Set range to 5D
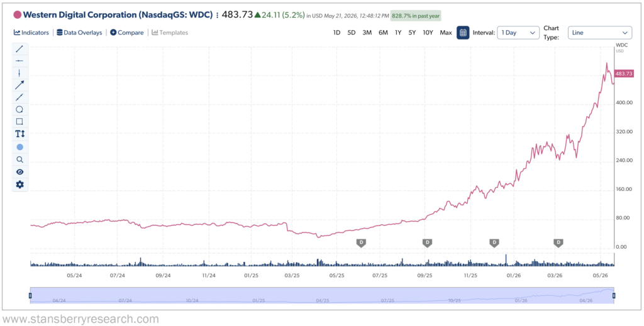The image size is (644, 326). [351, 33]
